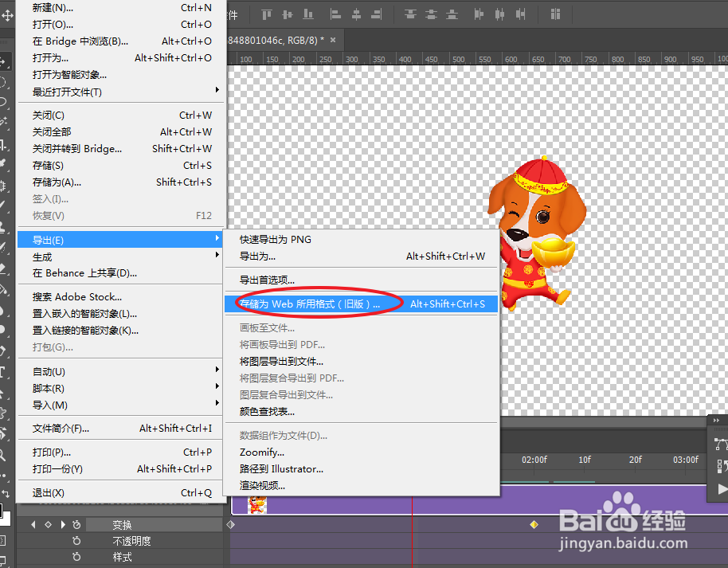
Task: Go to next keyframe on 变换 row
Action: point(63,525)
